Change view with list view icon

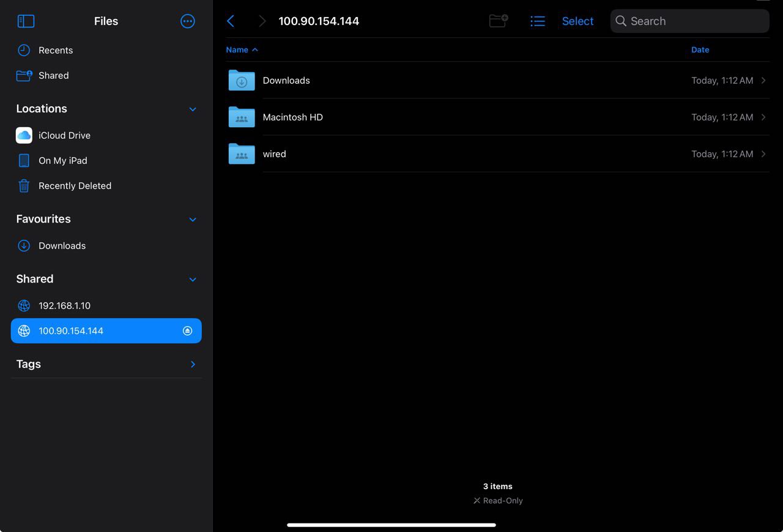coord(537,21)
